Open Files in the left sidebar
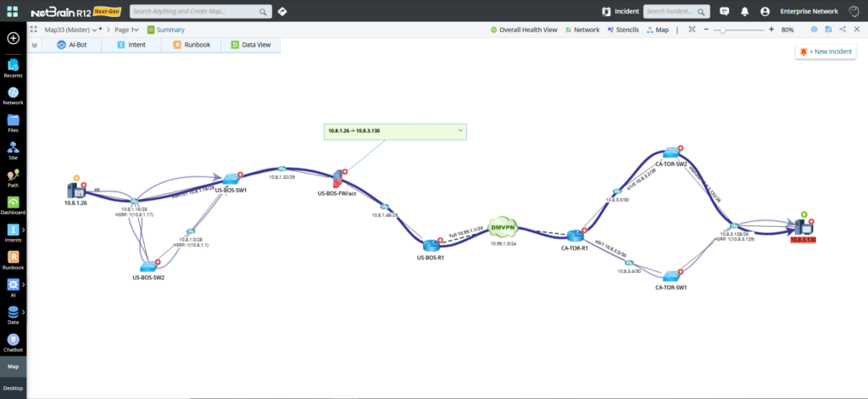 [x=14, y=124]
